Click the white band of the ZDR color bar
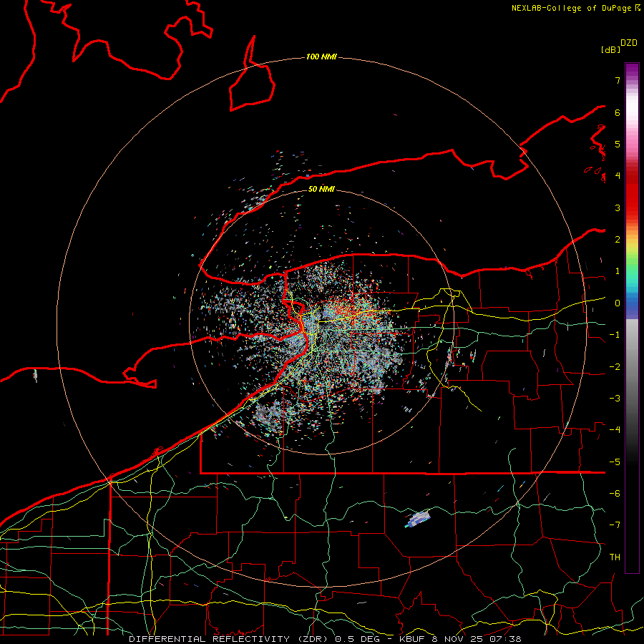This screenshot has width=644, height=644. point(632,107)
